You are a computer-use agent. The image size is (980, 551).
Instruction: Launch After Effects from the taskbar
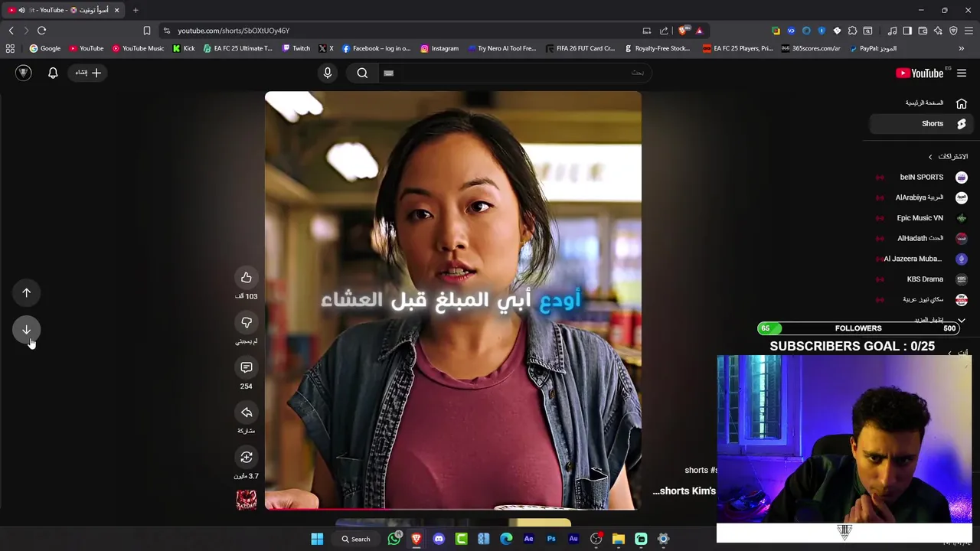(528, 539)
